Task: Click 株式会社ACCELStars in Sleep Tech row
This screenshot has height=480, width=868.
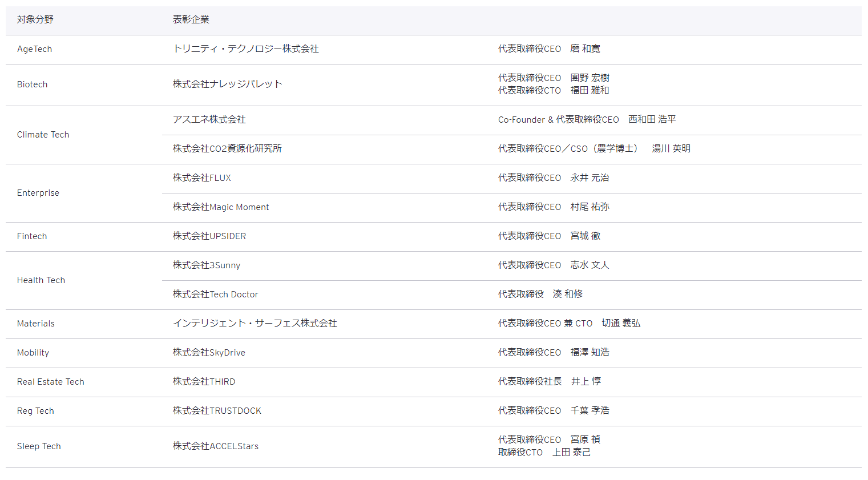Action: tap(216, 446)
